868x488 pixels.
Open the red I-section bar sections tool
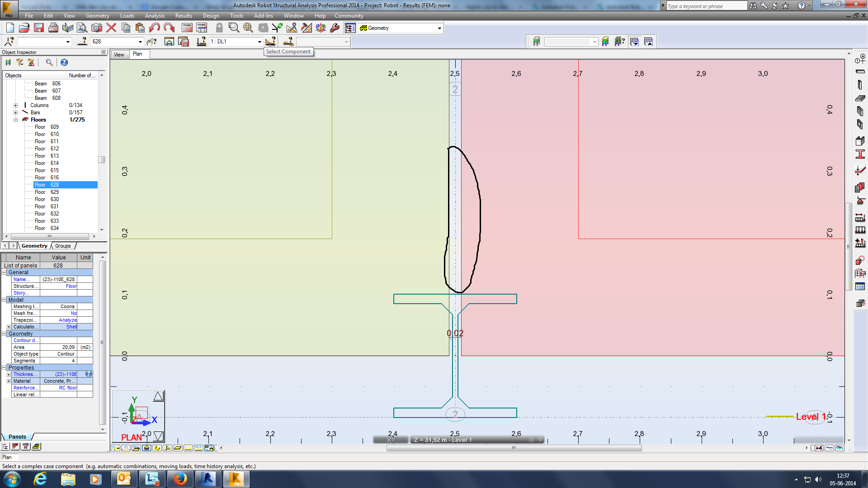[x=860, y=155]
